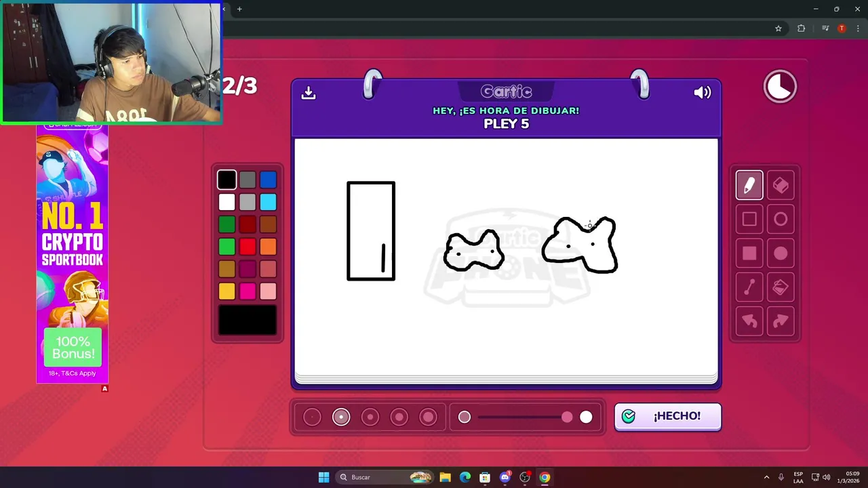Select the fourth brush size

click(x=399, y=417)
